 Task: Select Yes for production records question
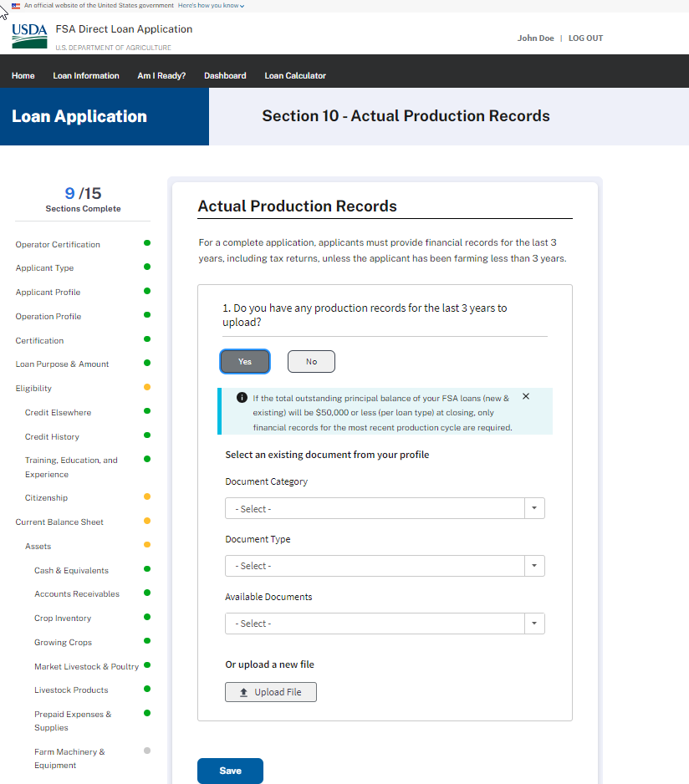click(245, 361)
